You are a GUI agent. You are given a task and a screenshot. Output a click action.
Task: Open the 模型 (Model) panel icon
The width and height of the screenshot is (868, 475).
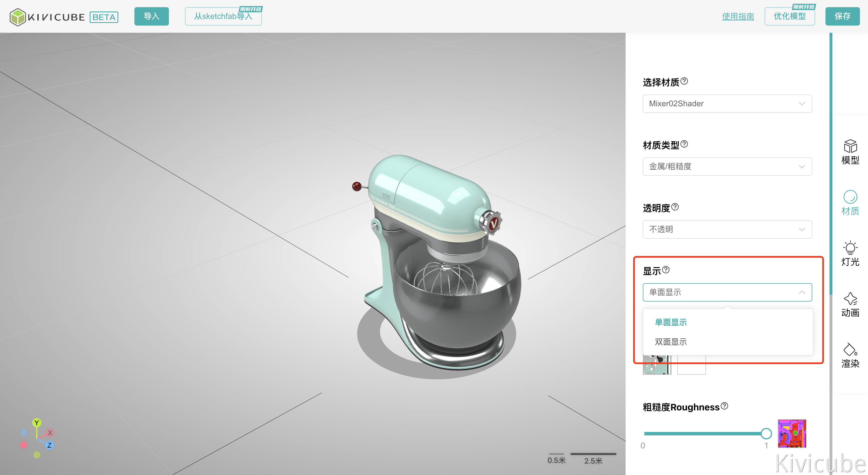(x=850, y=152)
